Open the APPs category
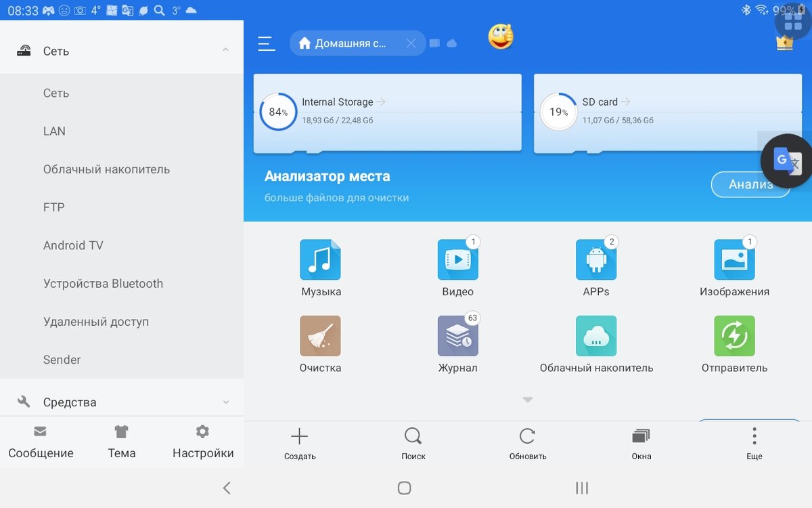The image size is (812, 508). pos(596,268)
